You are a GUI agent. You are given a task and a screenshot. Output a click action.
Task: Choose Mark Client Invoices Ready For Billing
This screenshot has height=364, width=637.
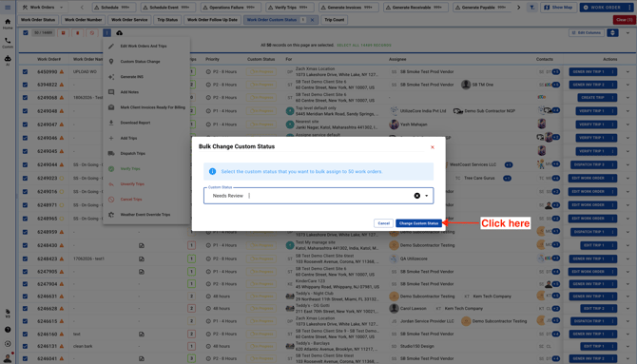146,107
